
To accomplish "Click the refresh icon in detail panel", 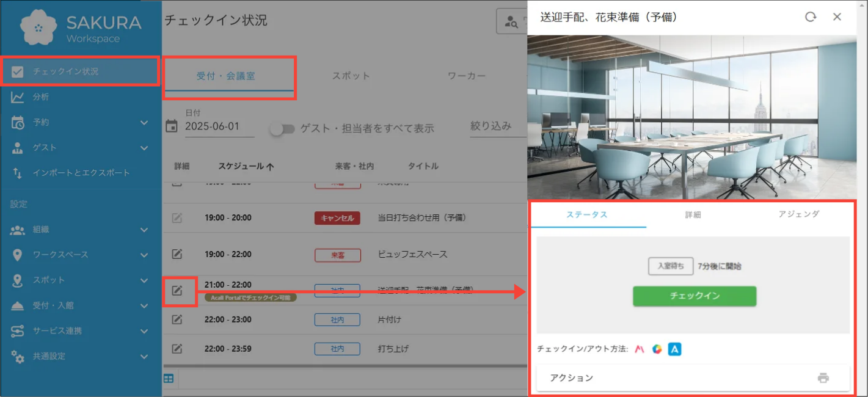I will point(811,17).
